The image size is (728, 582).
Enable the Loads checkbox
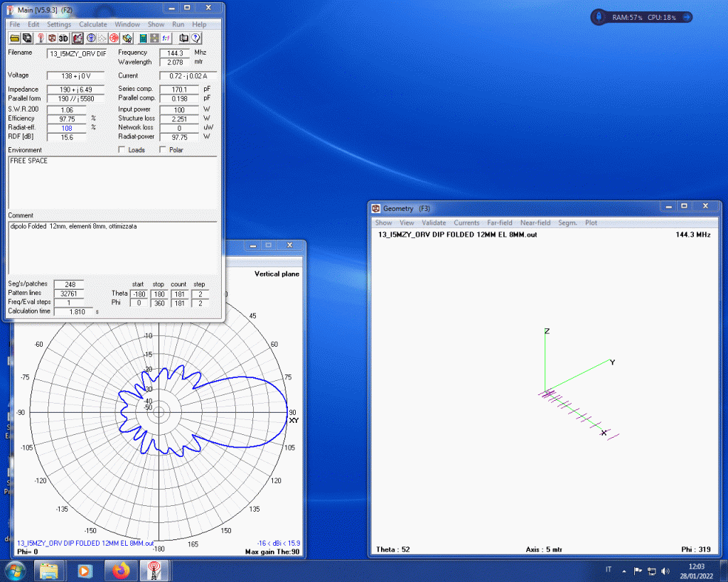point(121,150)
